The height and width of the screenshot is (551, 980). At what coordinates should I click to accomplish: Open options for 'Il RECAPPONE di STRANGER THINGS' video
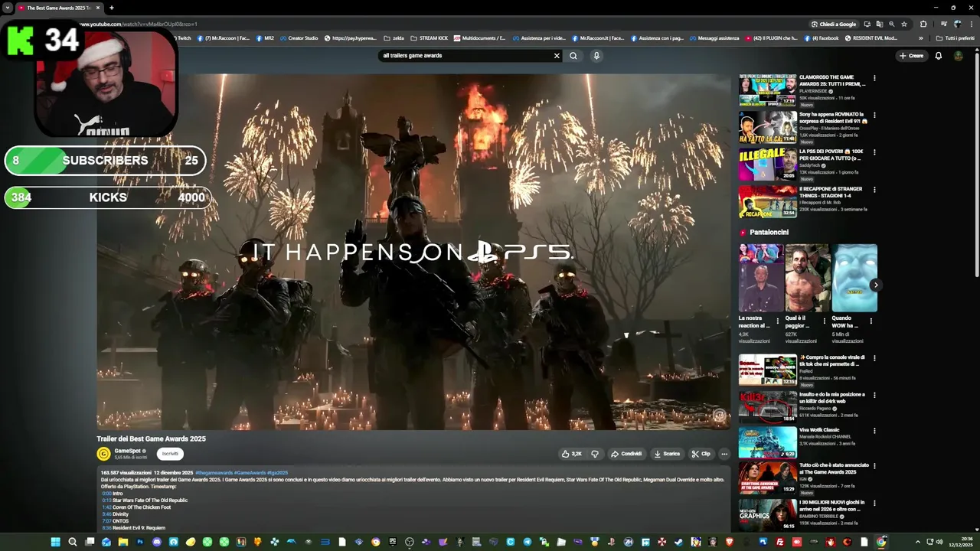874,190
